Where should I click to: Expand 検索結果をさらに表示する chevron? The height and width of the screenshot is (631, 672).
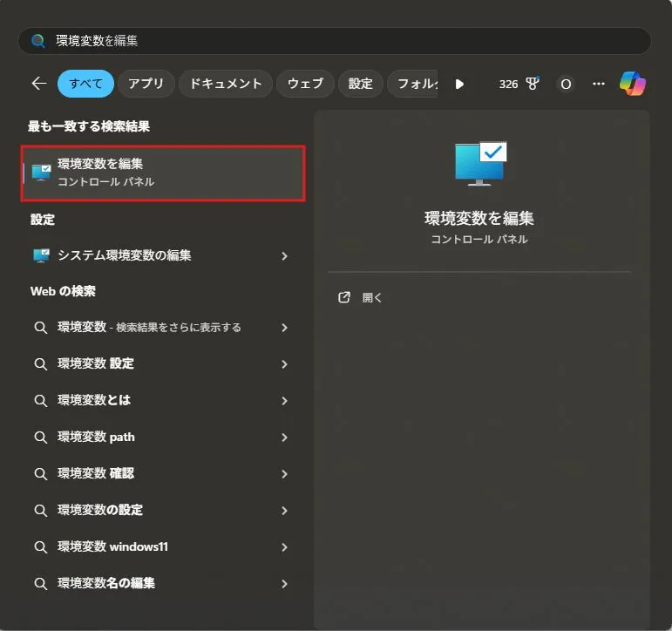pos(284,328)
